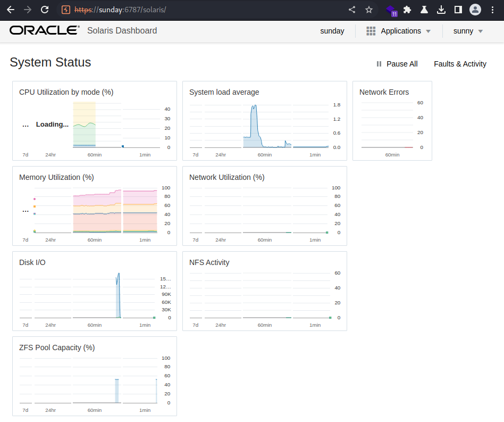The width and height of the screenshot is (504, 422).
Task: Pause all charts with Pause All
Action: [397, 64]
